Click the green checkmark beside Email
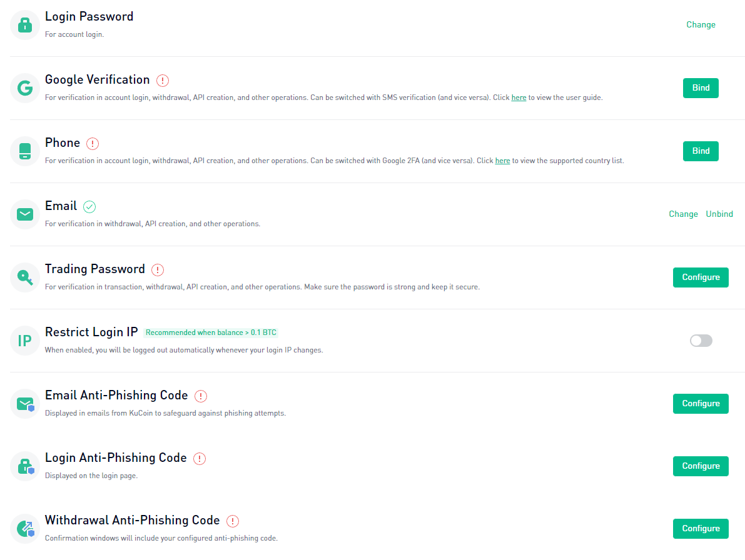The image size is (745, 560). coord(89,206)
